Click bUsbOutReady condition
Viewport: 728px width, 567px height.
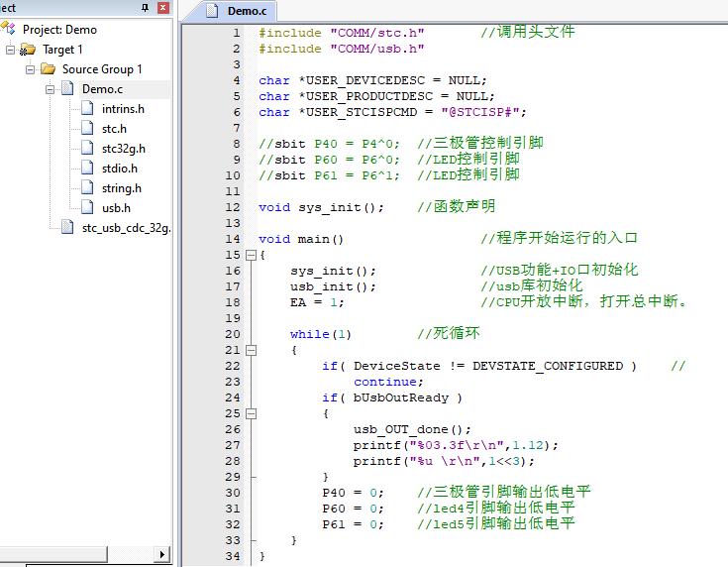click(401, 397)
